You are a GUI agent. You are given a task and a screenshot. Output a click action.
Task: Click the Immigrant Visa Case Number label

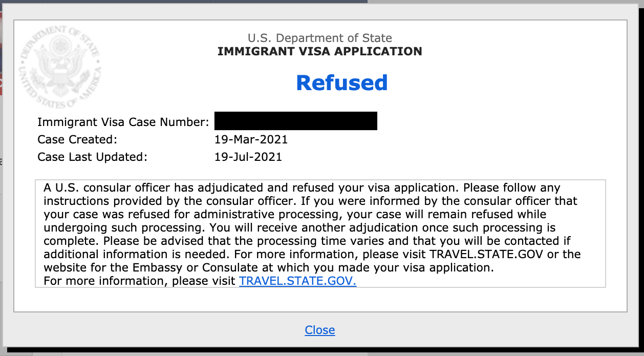point(123,122)
